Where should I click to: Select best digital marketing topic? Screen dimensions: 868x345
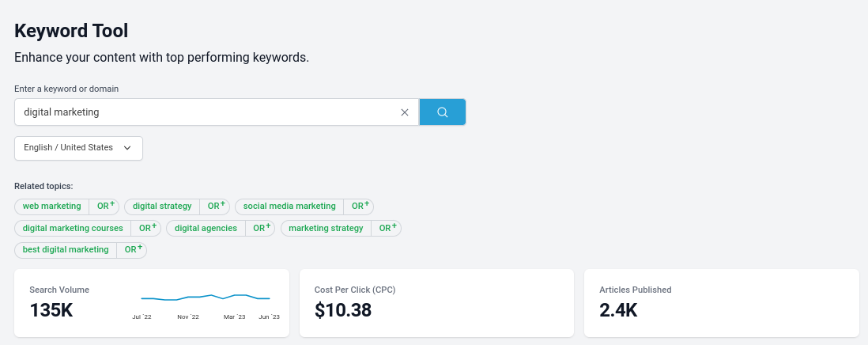click(x=66, y=249)
